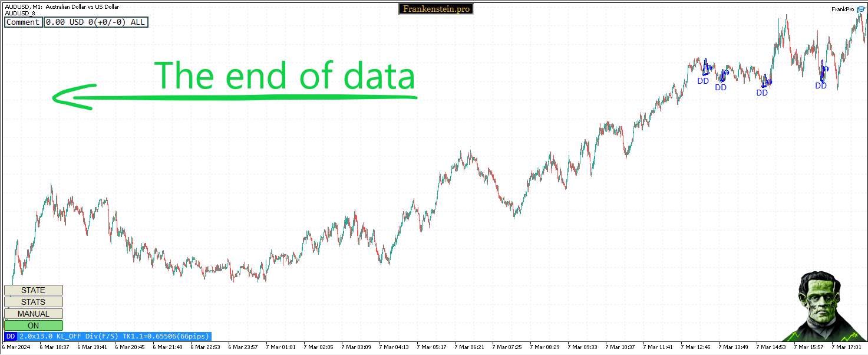Click the Frankenstein character portrait

pyautogui.click(x=824, y=307)
